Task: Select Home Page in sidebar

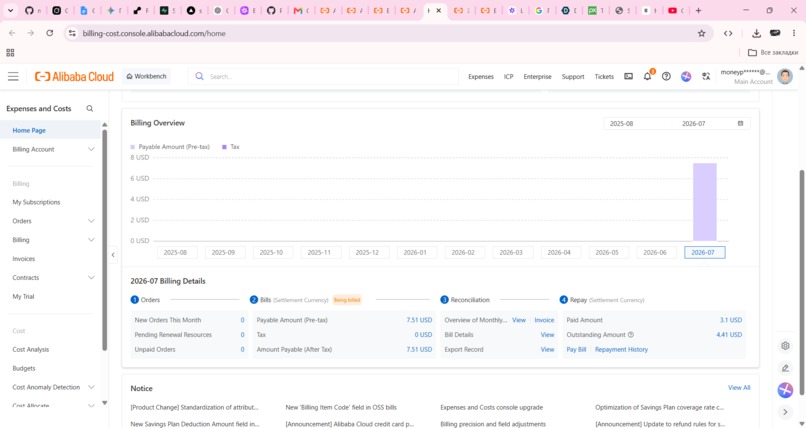Action: pyautogui.click(x=50, y=131)
